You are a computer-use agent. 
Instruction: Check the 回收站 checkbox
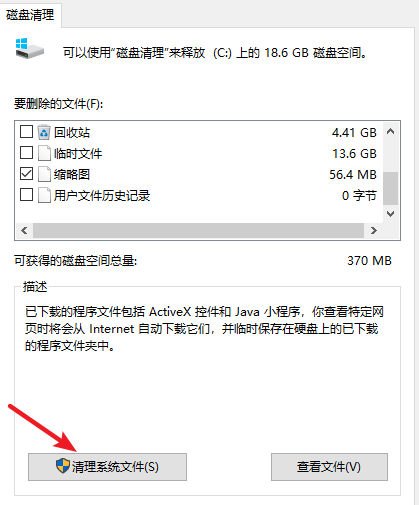tap(26, 132)
